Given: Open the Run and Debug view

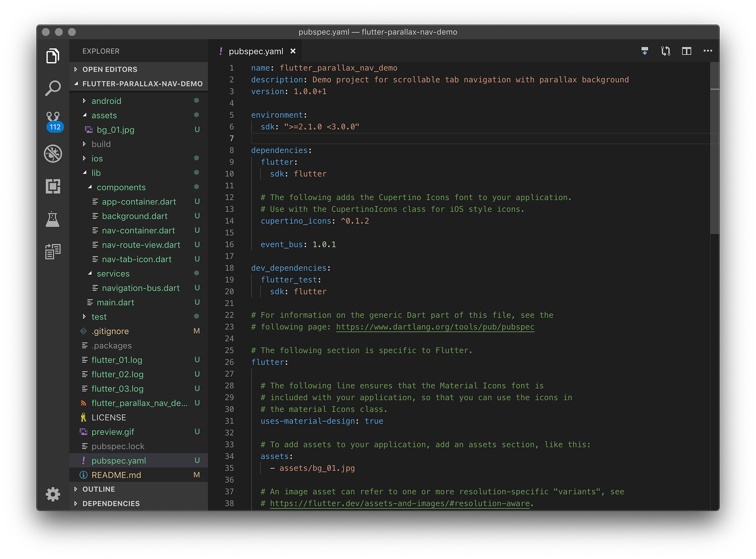Looking at the screenshot, I should pos(53,153).
